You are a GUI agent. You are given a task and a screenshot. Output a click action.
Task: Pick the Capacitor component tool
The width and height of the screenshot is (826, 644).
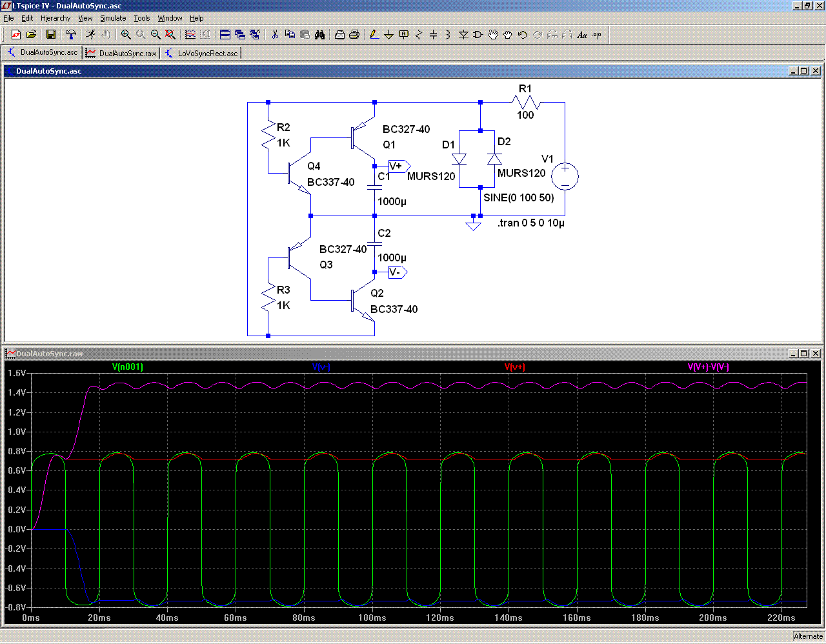coord(433,35)
